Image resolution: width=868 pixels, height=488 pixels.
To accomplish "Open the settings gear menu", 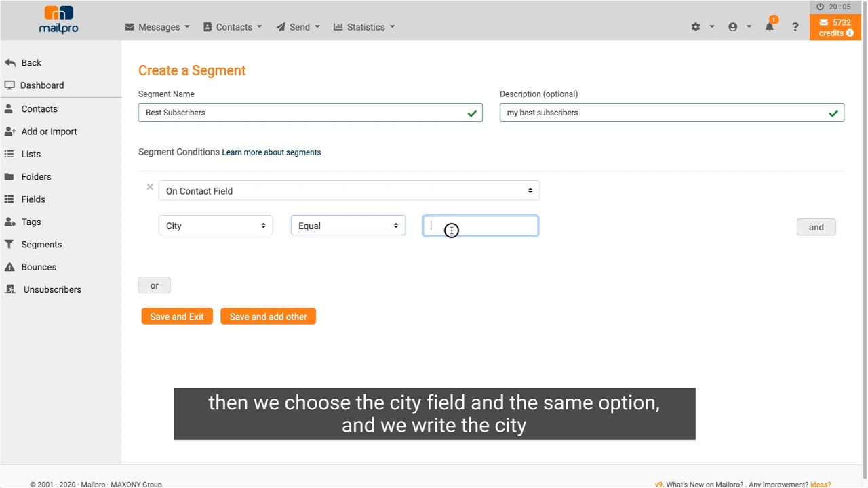I will [x=696, y=27].
